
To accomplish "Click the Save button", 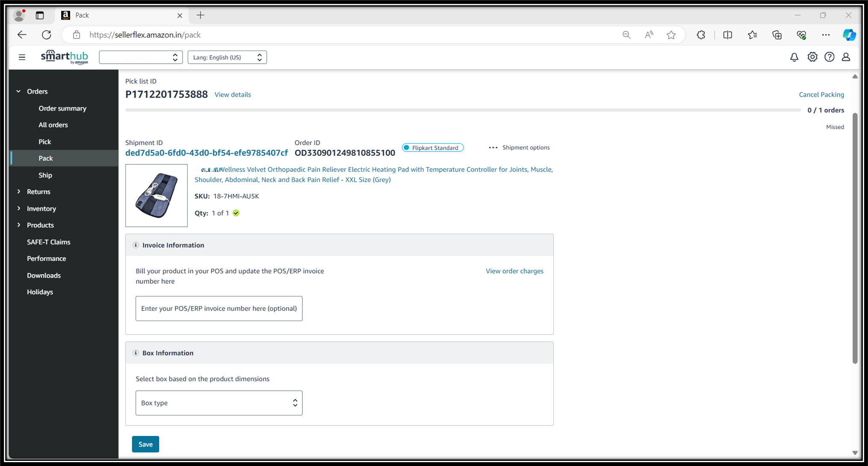I will tap(145, 444).
